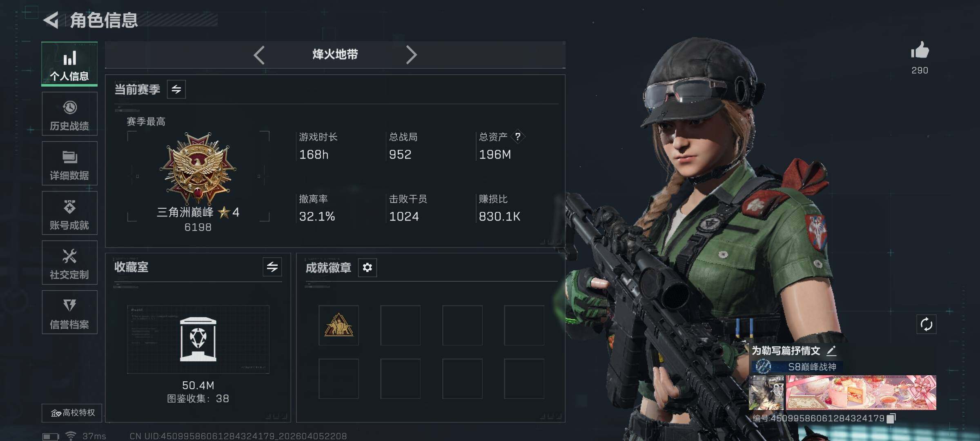980x441 pixels.
Task: Select the first achievement badge slot
Action: point(339,325)
